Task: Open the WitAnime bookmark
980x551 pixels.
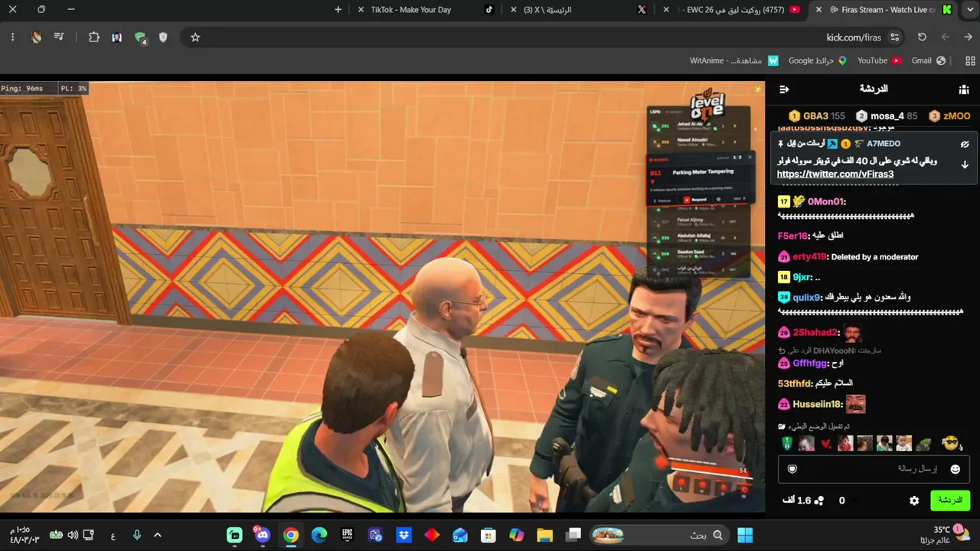Action: [x=733, y=60]
